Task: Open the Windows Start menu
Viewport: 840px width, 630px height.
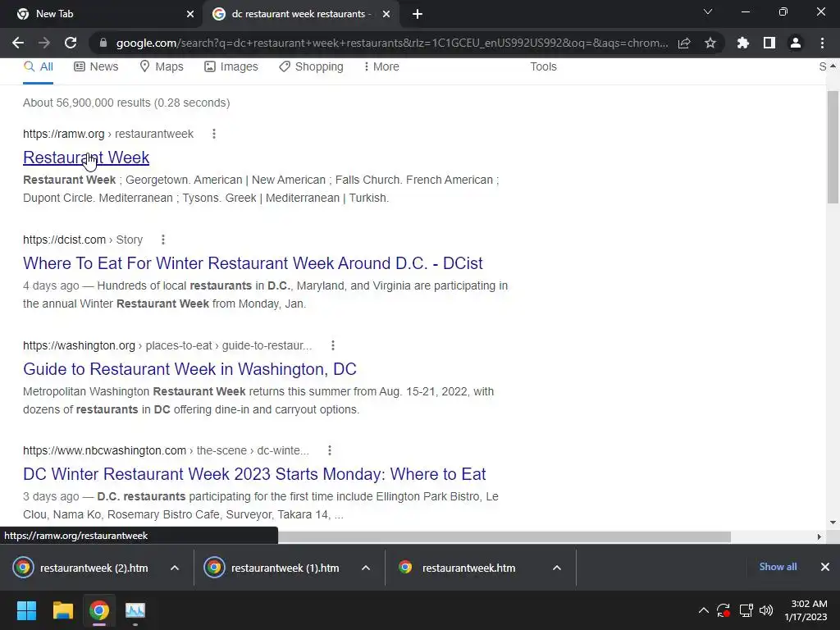Action: (x=26, y=610)
